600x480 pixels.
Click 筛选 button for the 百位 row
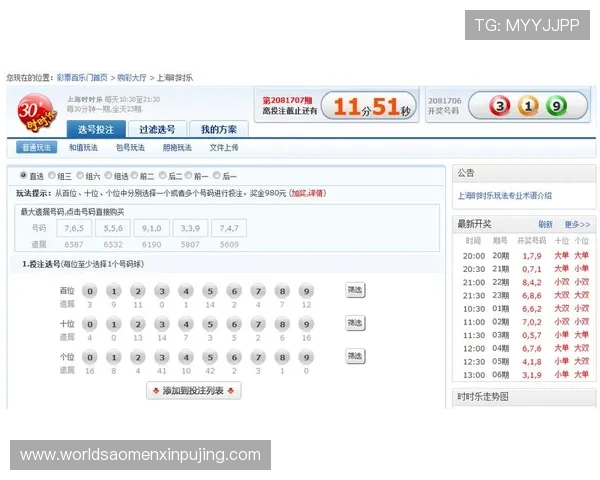point(355,290)
